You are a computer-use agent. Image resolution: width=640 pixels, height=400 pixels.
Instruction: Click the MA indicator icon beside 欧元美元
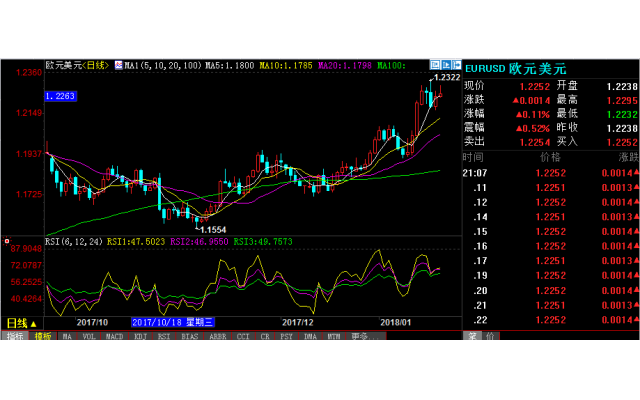[118, 65]
